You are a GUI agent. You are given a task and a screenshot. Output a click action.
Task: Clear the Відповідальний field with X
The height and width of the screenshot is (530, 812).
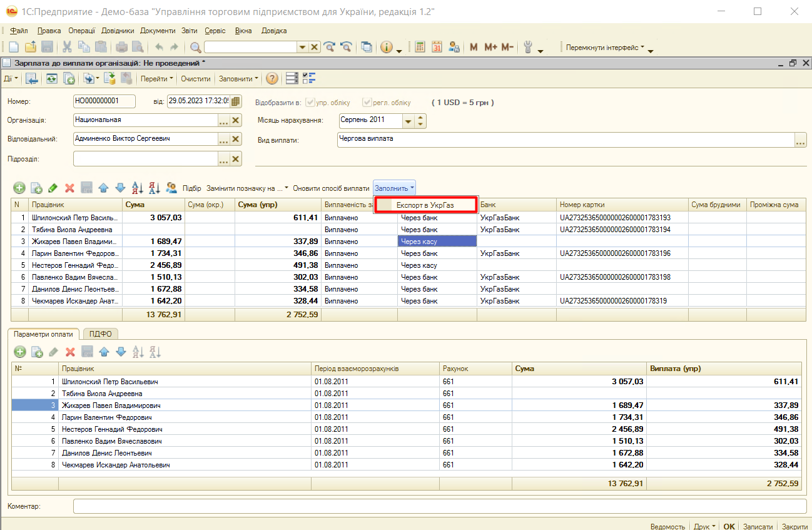click(x=236, y=140)
